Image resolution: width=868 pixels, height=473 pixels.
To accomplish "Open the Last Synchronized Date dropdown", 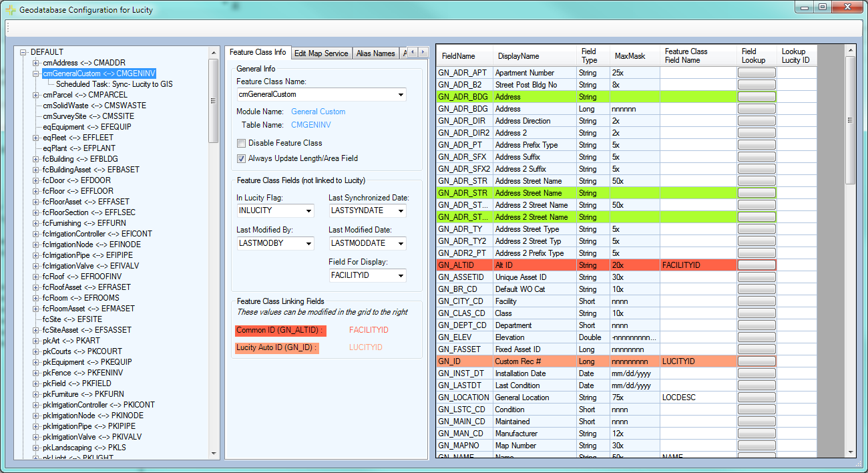I will (401, 211).
